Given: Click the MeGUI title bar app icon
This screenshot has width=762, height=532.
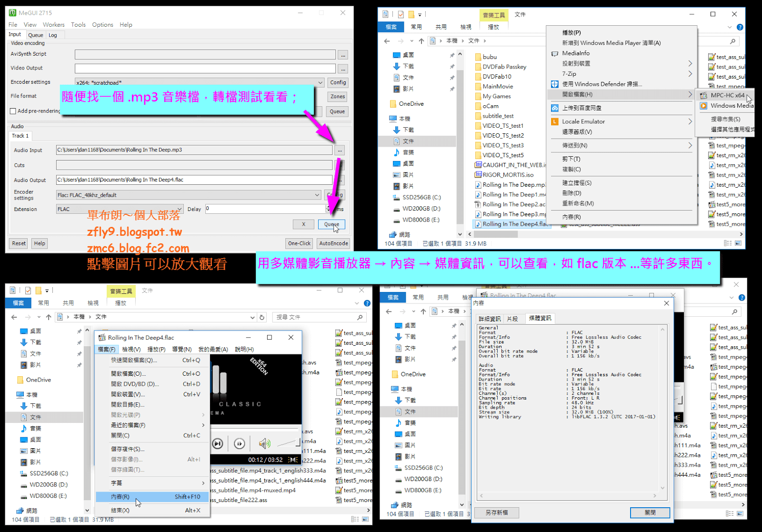Looking at the screenshot, I should pos(12,13).
